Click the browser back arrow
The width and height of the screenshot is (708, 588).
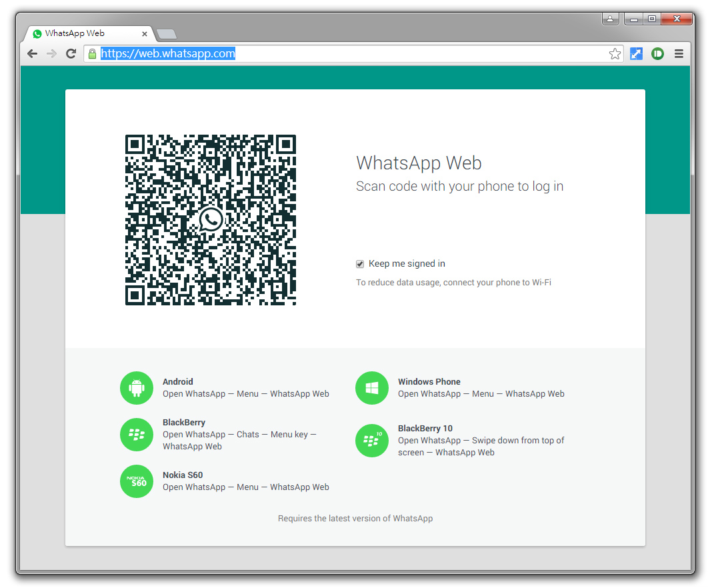32,54
